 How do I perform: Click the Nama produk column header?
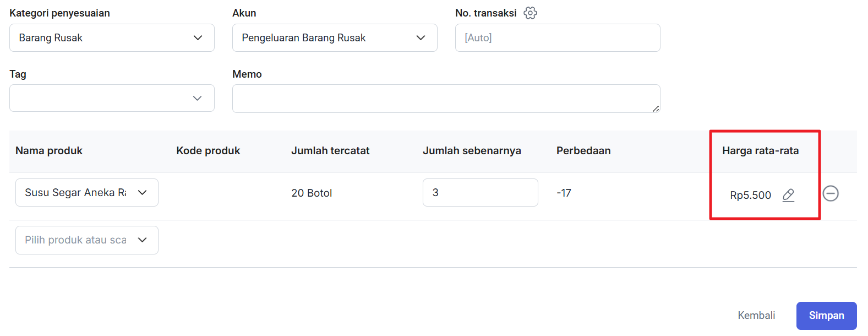[x=49, y=151]
